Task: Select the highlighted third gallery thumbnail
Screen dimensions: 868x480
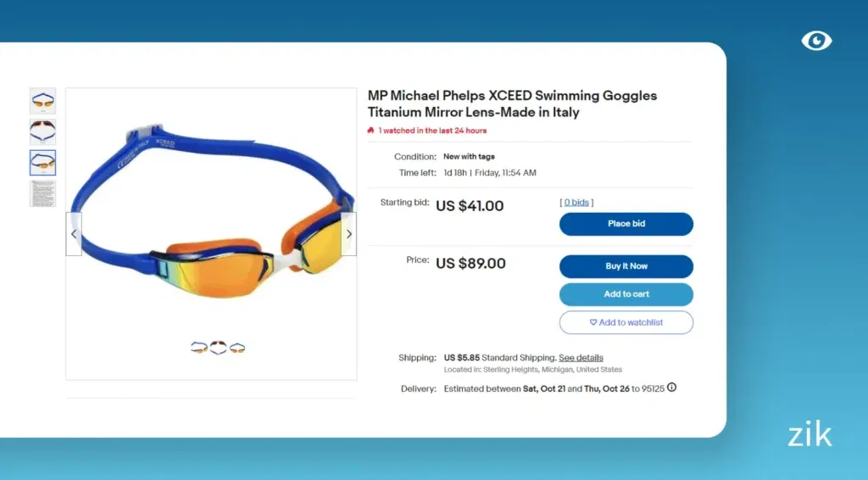Action: 42,162
